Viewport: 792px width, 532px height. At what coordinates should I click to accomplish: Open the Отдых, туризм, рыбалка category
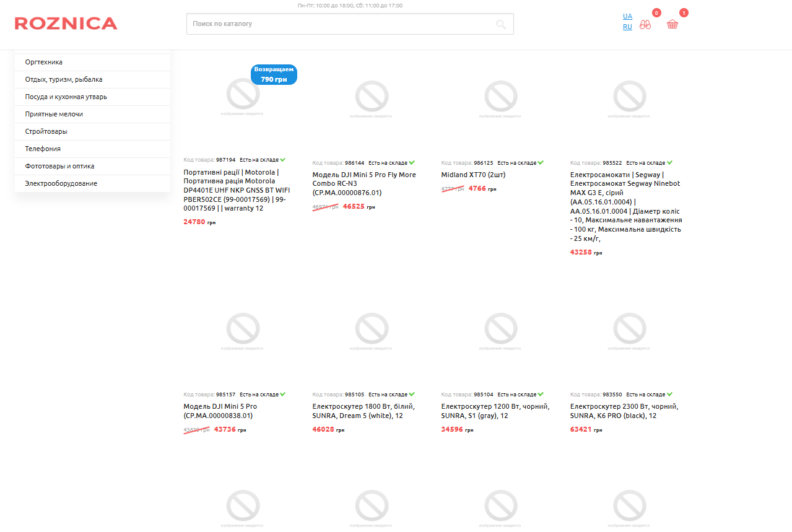(x=64, y=79)
